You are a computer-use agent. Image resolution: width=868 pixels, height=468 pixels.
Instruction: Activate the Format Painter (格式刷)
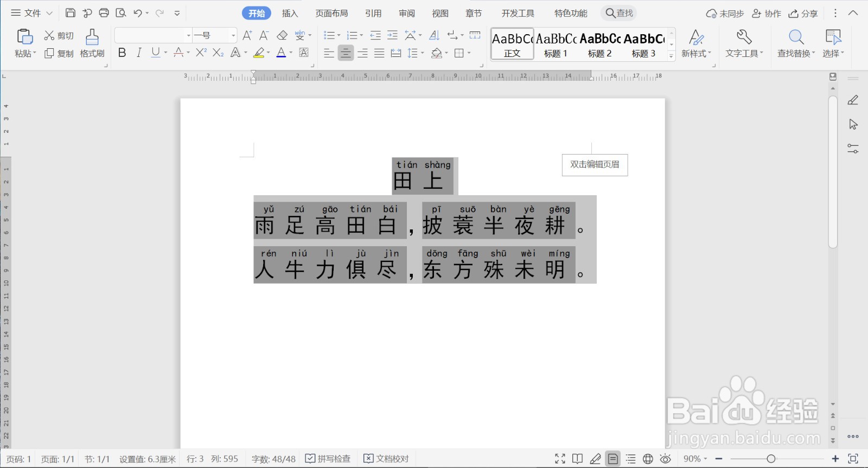(x=92, y=43)
